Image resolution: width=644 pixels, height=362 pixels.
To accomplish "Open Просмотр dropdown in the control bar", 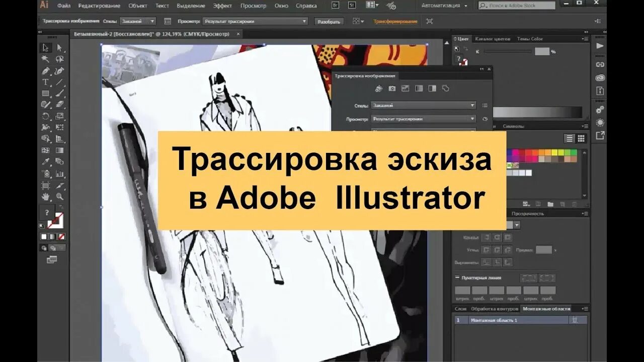I will [x=256, y=21].
